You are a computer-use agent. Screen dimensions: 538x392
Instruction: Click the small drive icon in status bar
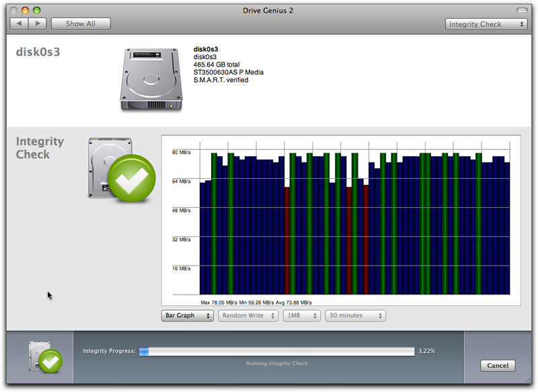(45, 357)
